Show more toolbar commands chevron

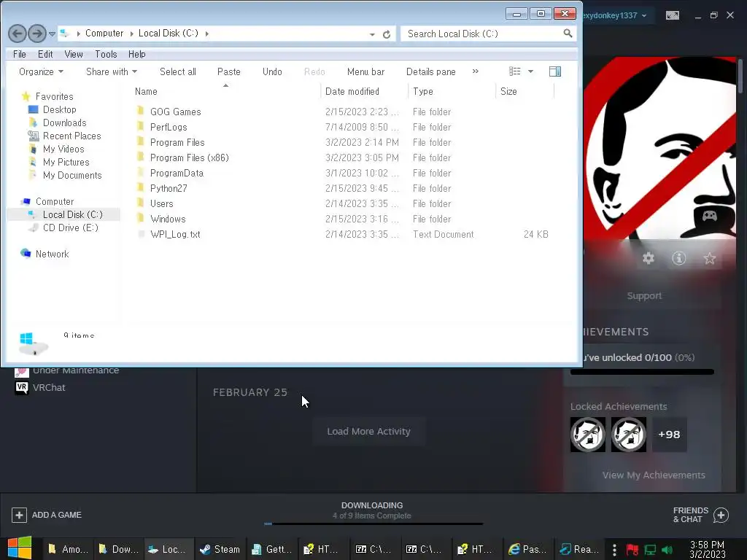pyautogui.click(x=475, y=71)
